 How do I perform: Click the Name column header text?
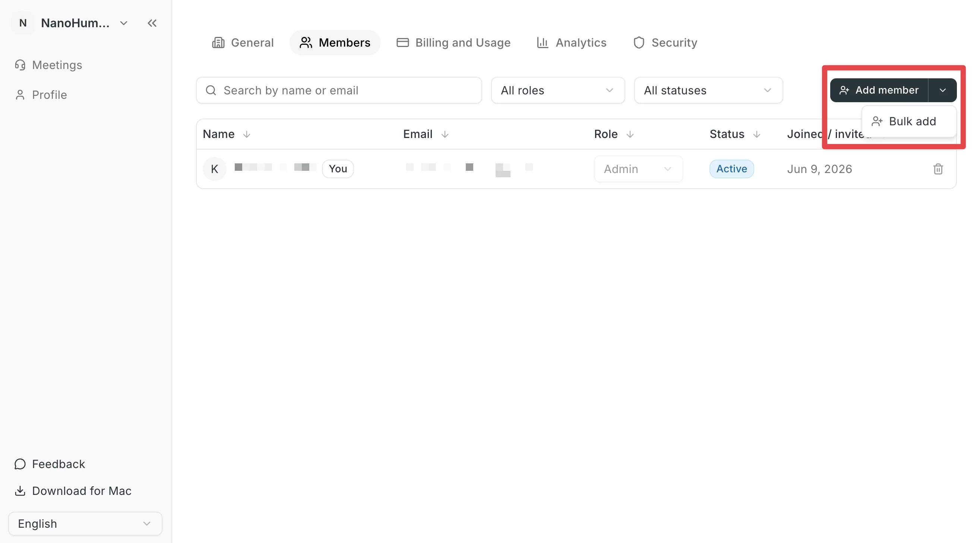[x=218, y=134]
